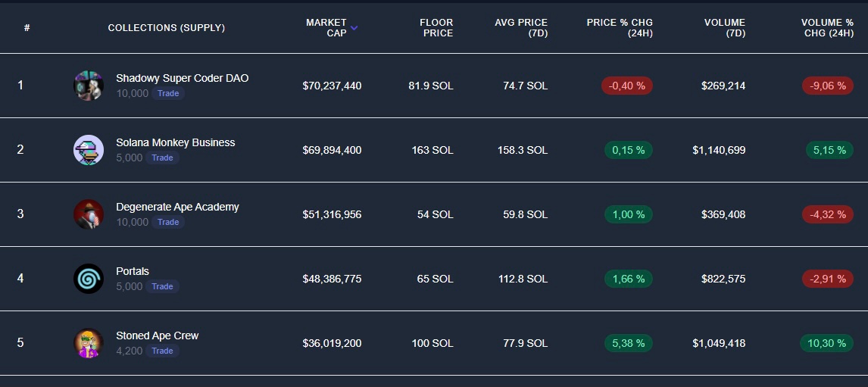Click volume $1,140,699

pyautogui.click(x=719, y=150)
